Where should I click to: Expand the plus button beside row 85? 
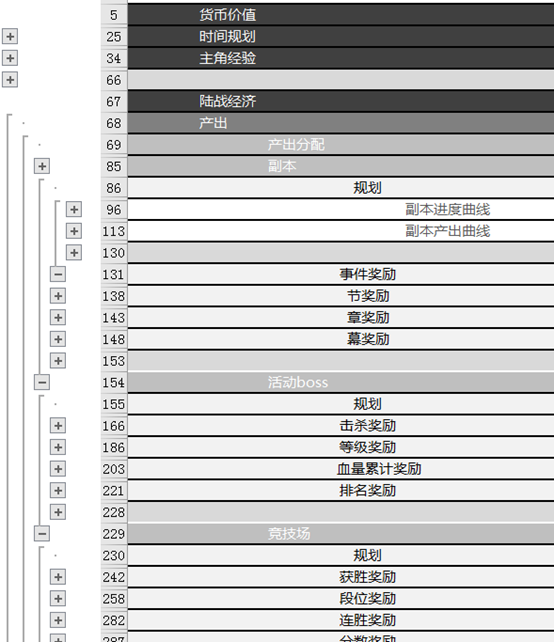click(x=42, y=166)
